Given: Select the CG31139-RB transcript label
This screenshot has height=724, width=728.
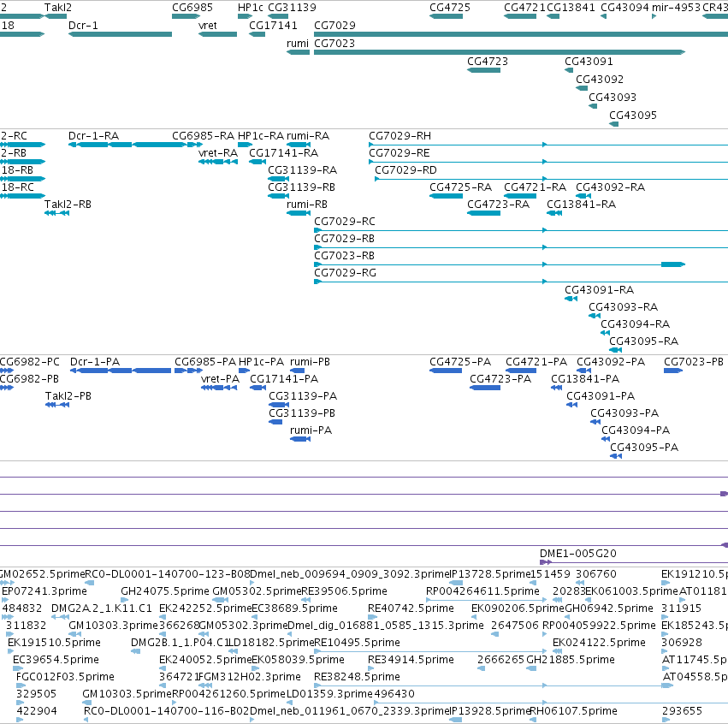Looking at the screenshot, I should pos(302,187).
